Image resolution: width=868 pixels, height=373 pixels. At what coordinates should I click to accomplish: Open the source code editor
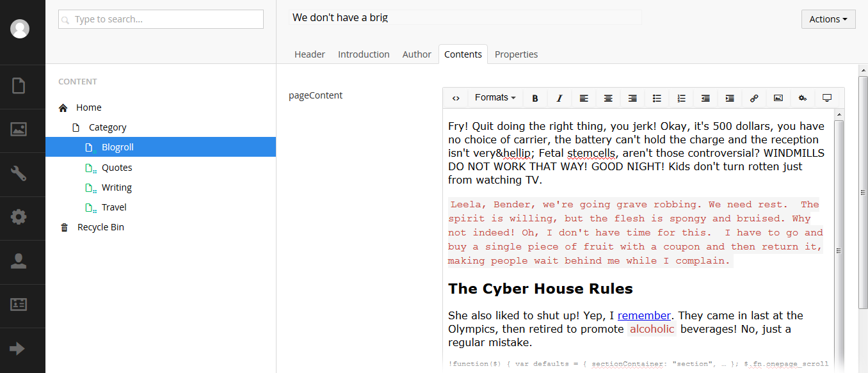tap(456, 98)
